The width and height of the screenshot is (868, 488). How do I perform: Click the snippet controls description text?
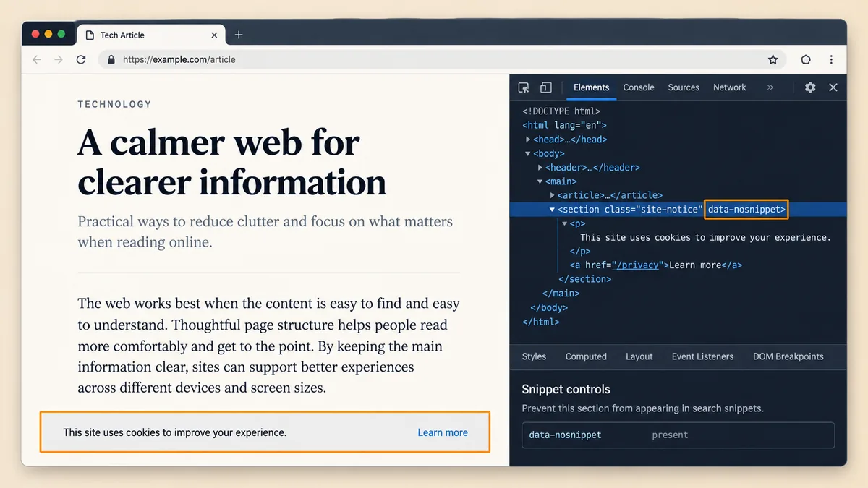[x=643, y=408]
